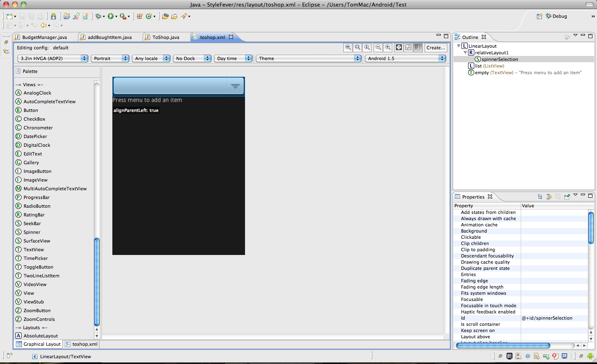
Task: Open the Day time dropdown
Action: [x=233, y=58]
